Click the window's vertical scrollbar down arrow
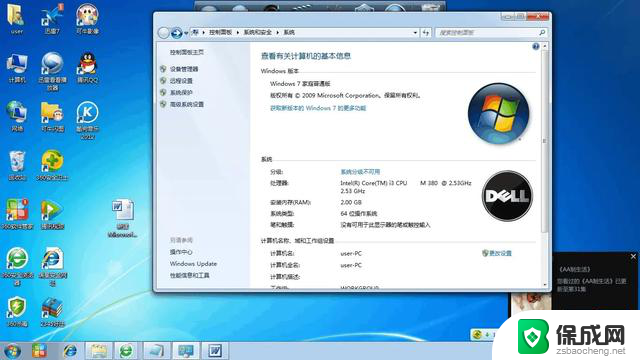 [x=545, y=284]
